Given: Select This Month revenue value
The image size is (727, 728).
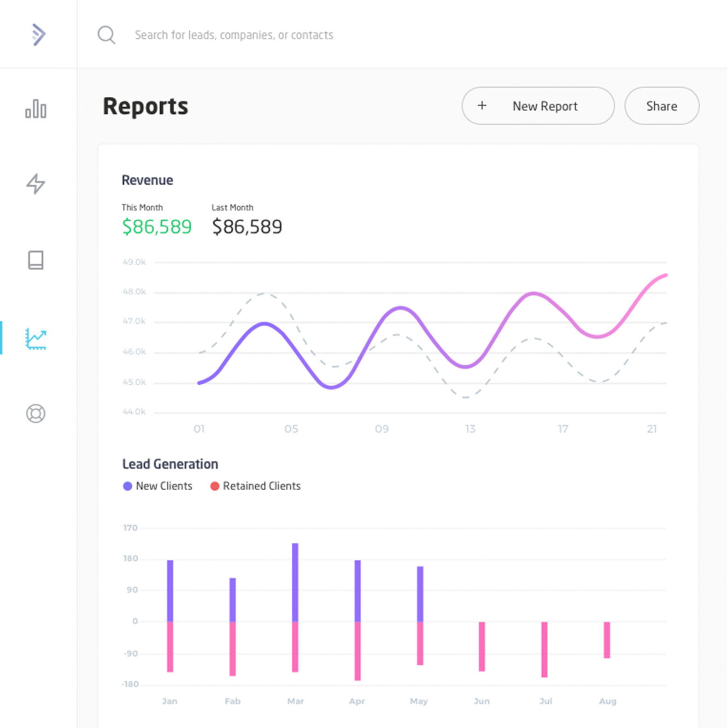Looking at the screenshot, I should click(x=157, y=227).
